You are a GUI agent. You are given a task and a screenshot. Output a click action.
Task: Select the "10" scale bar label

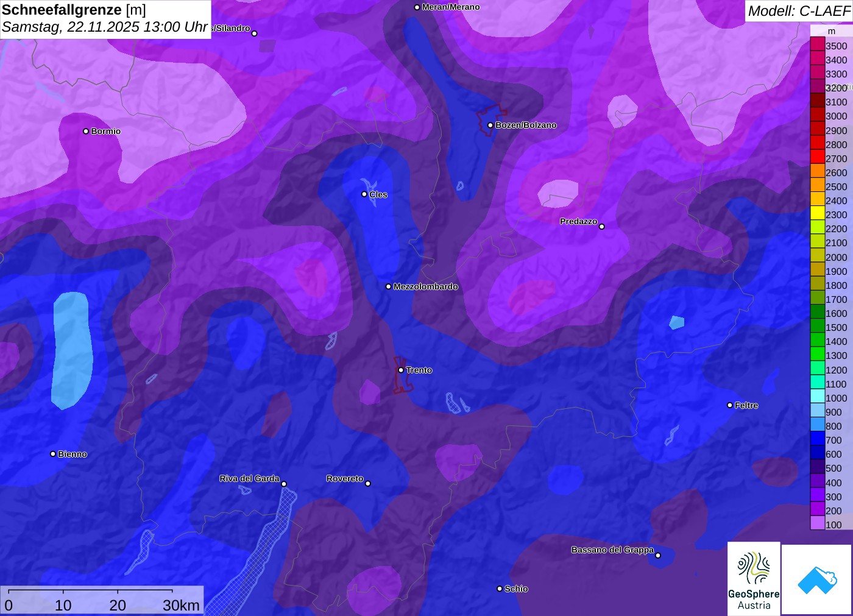coord(63,605)
